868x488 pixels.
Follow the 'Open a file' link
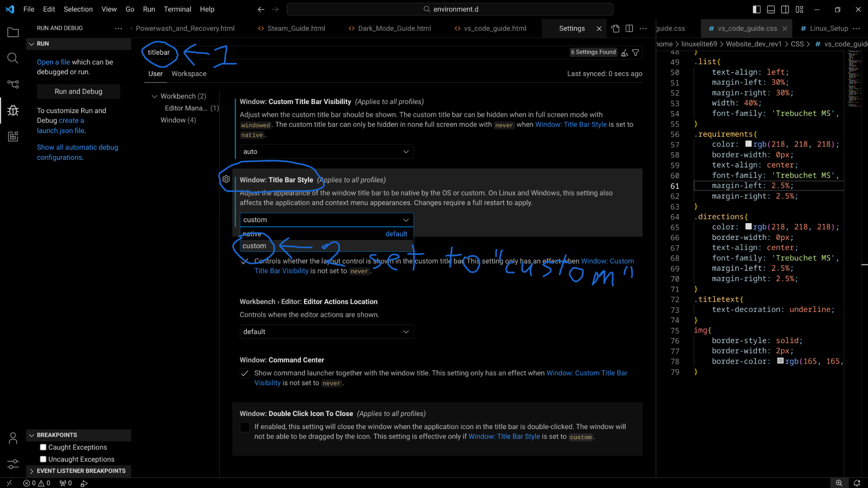[53, 62]
